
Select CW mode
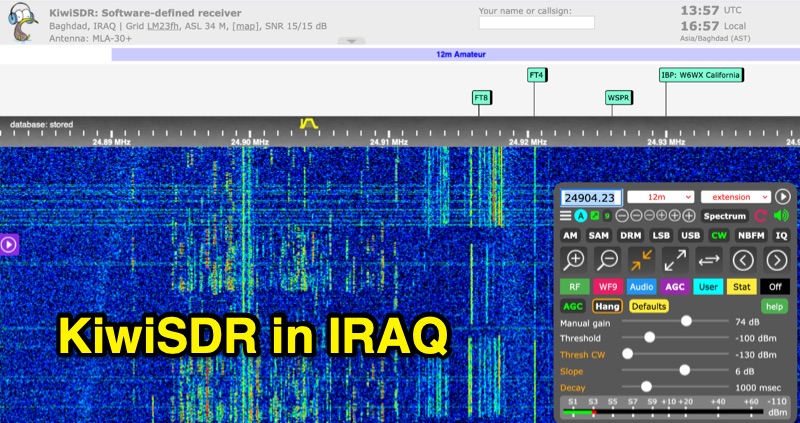[x=719, y=236]
